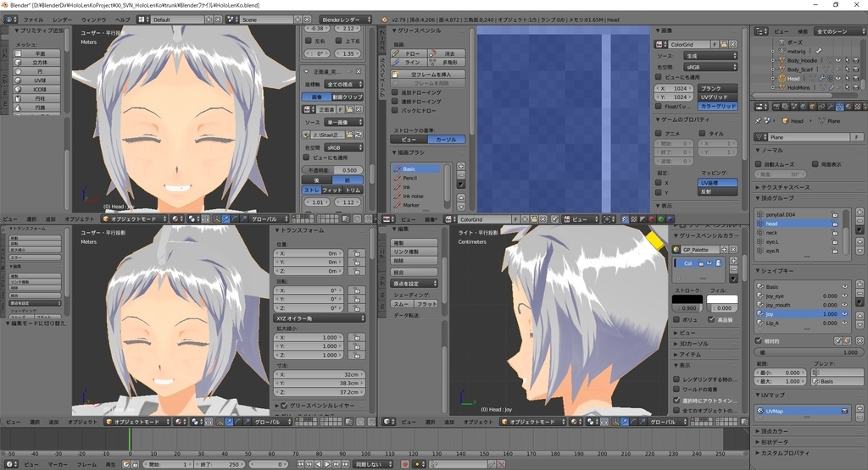Set stroke placement to View (ビュー)
868x470 pixels.
point(409,140)
